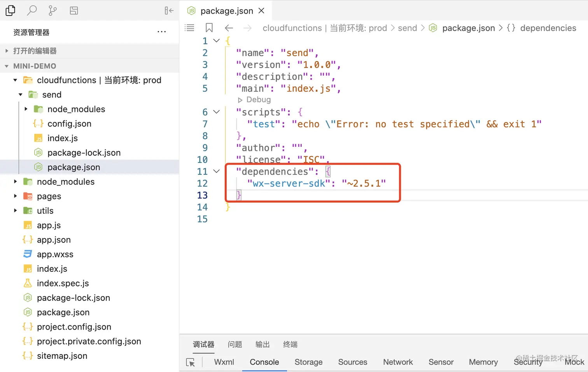Switch to the 问题 panel tab
The image size is (588, 372).
235,344
